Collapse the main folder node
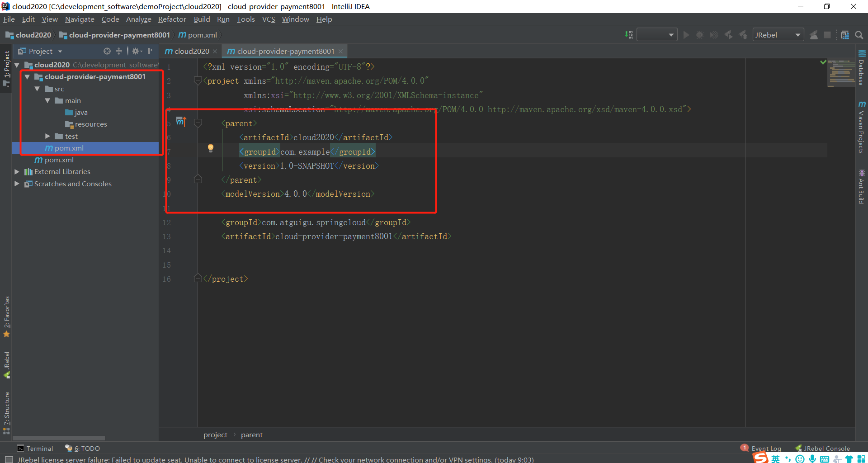This screenshot has height=463, width=868. click(47, 101)
